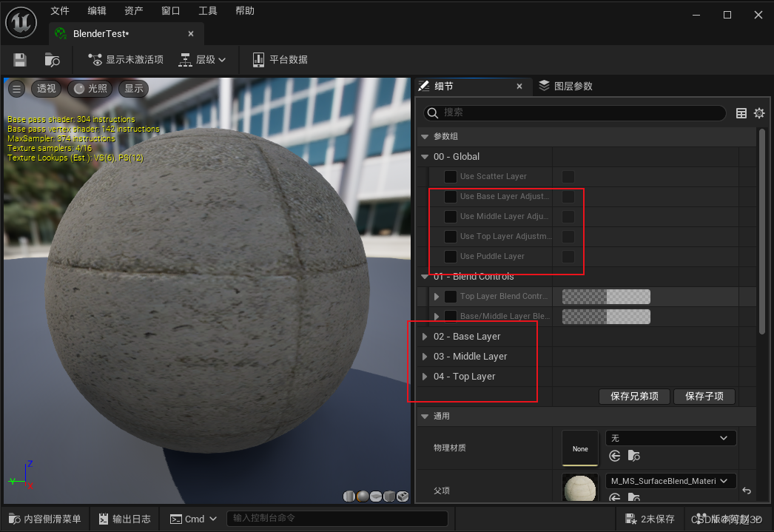This screenshot has width=774, height=532.
Task: Open the viewport 显示 menu
Action: [134, 88]
